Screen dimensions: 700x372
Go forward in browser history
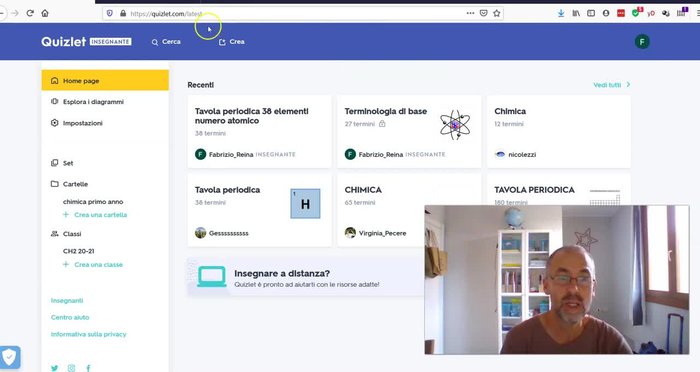pos(15,13)
